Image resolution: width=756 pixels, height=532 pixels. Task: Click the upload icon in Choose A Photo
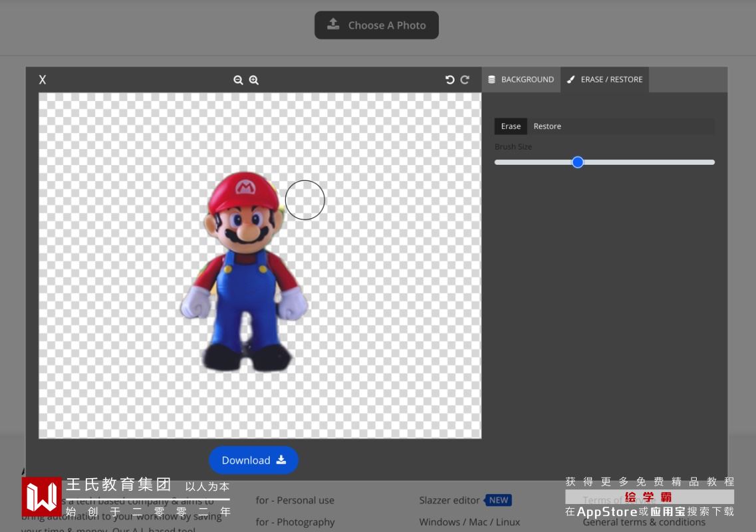pos(333,25)
